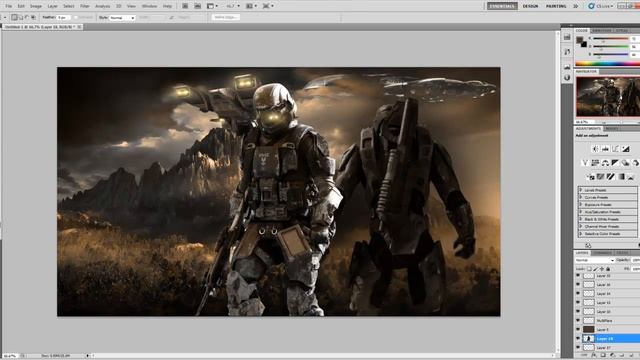Click the Launch Bridge icon
The height and width of the screenshot is (360, 640).
click(185, 6)
